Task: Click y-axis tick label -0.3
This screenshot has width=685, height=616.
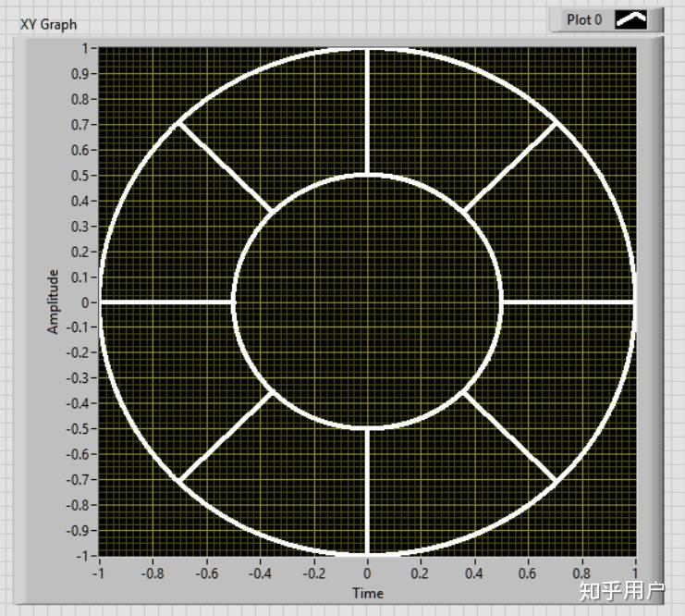Action: 78,377
